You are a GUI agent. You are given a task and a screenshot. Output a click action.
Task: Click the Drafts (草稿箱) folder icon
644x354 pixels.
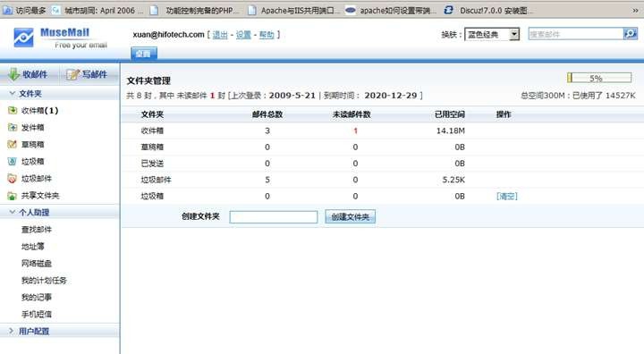13,144
